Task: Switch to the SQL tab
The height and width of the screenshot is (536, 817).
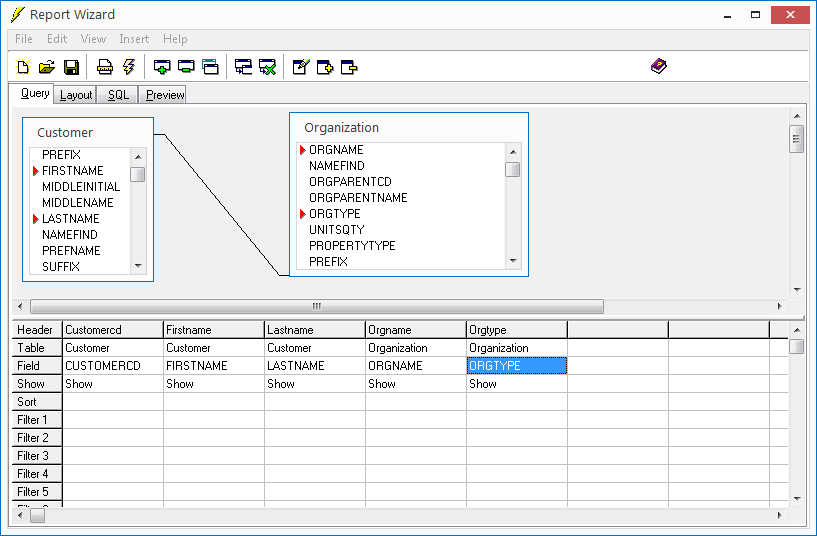Action: [x=118, y=95]
